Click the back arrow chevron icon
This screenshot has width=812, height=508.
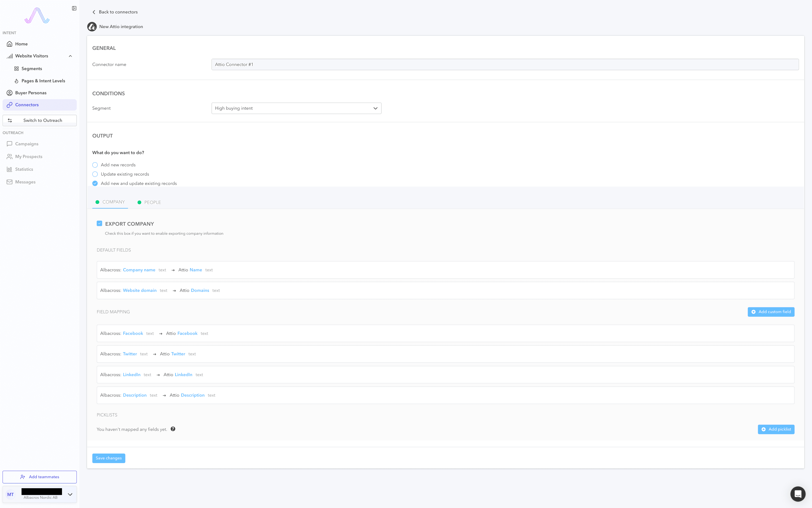tap(94, 12)
